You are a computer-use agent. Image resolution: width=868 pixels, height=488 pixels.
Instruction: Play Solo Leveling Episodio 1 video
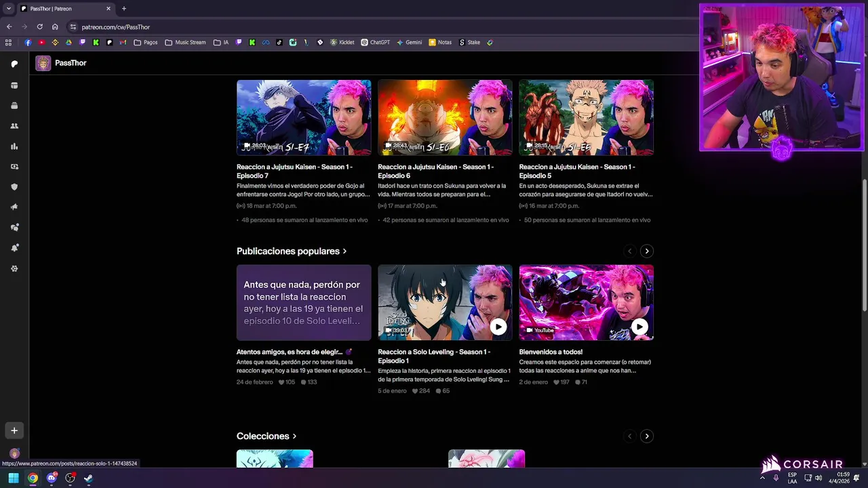[498, 327]
